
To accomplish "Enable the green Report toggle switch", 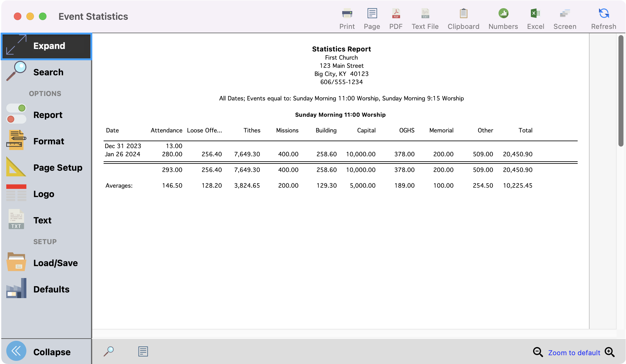I will coord(16,108).
